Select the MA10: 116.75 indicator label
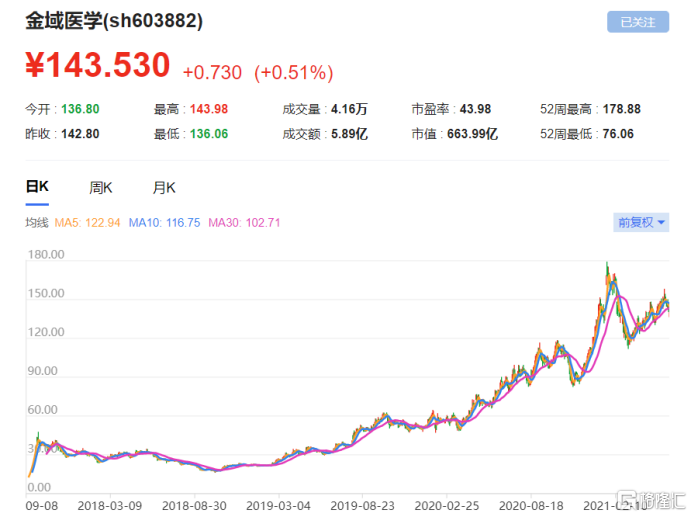The height and width of the screenshot is (517, 692). click(165, 223)
